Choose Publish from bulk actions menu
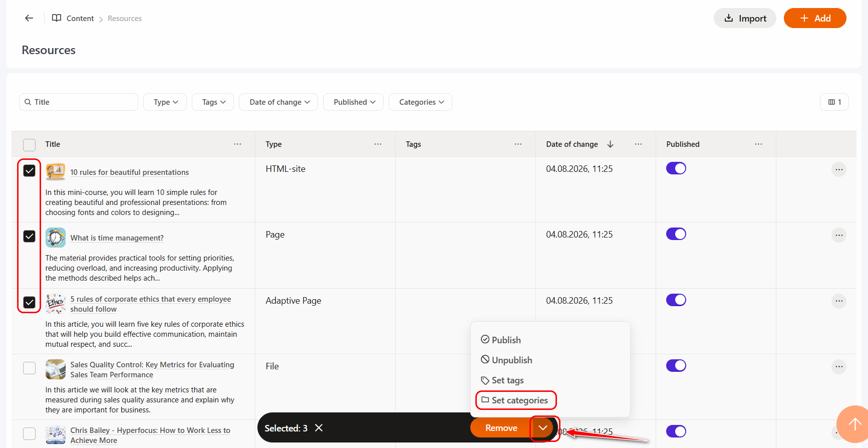Image resolution: width=868 pixels, height=448 pixels. 501,340
